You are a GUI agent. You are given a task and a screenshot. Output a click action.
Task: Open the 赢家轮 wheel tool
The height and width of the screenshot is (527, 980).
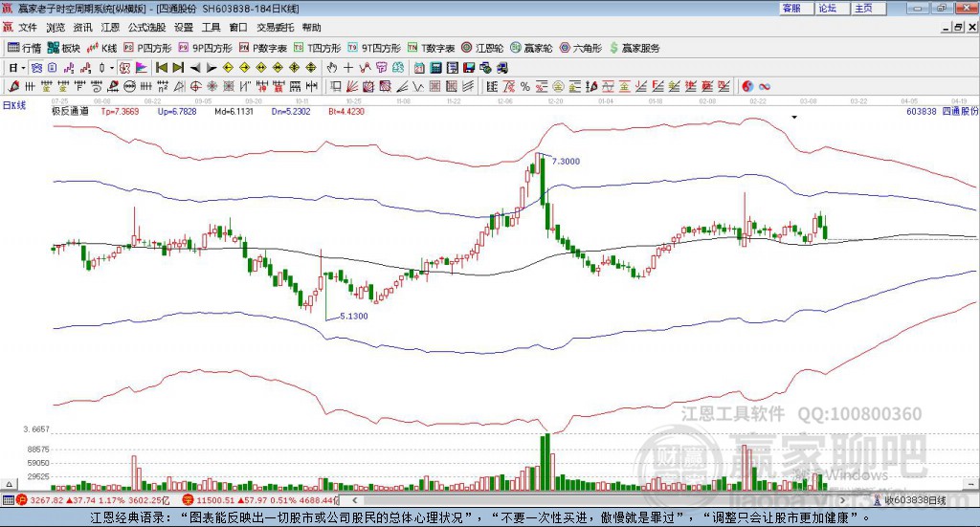coord(531,48)
